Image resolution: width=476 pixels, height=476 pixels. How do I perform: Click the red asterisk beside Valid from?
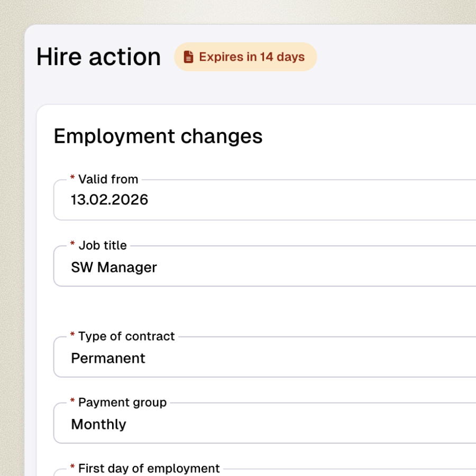[73, 179]
